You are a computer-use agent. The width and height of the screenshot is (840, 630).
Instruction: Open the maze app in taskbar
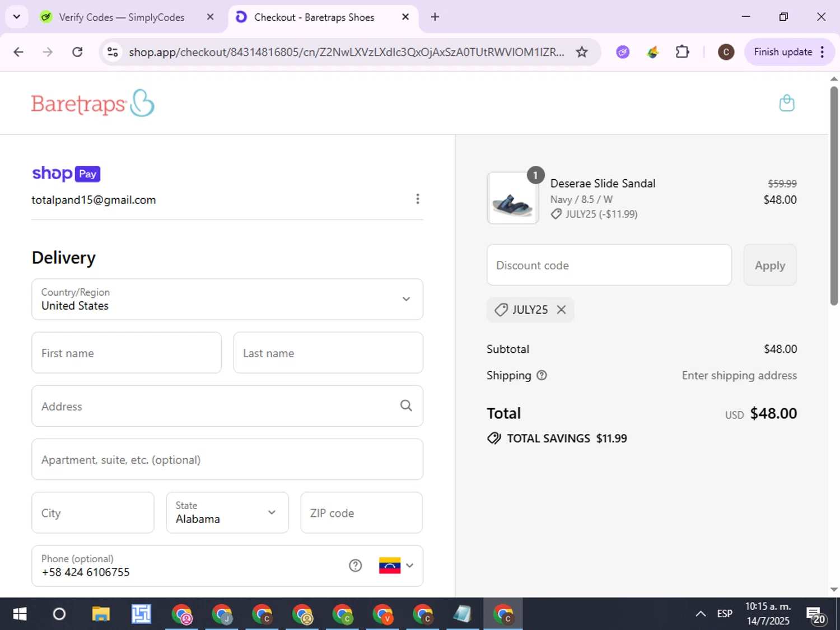141,614
